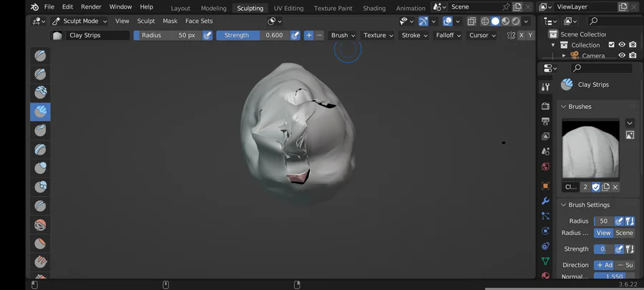Image resolution: width=644 pixels, height=290 pixels.
Task: Enable X axis symmetry button
Action: [x=521, y=35]
